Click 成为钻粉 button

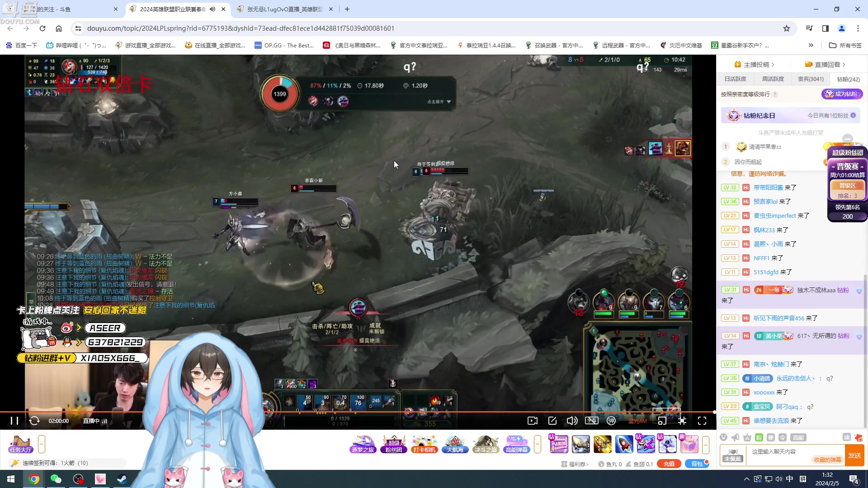click(x=842, y=94)
